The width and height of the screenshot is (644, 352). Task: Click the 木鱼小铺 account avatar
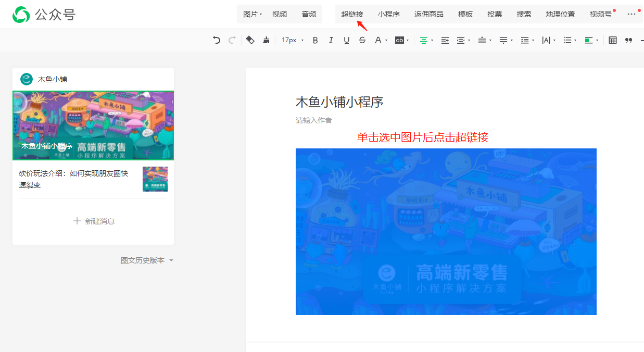point(27,79)
